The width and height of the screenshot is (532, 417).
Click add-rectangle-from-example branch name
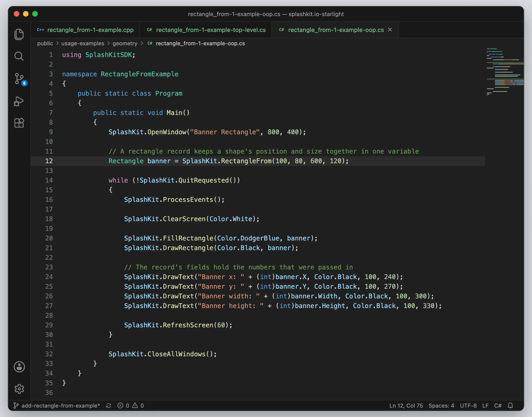click(x=61, y=406)
